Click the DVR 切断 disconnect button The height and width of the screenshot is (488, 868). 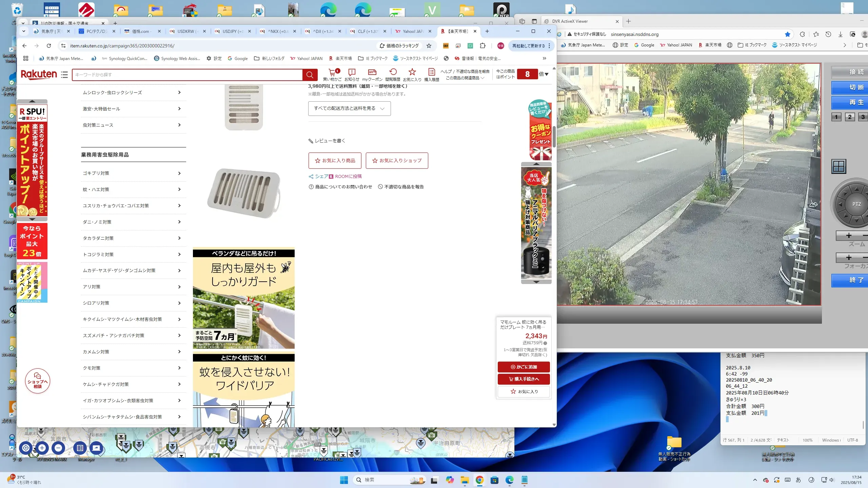click(x=856, y=87)
